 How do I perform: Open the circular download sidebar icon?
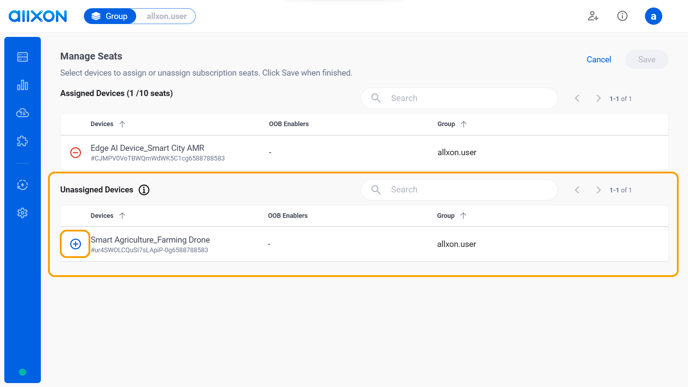(x=22, y=185)
